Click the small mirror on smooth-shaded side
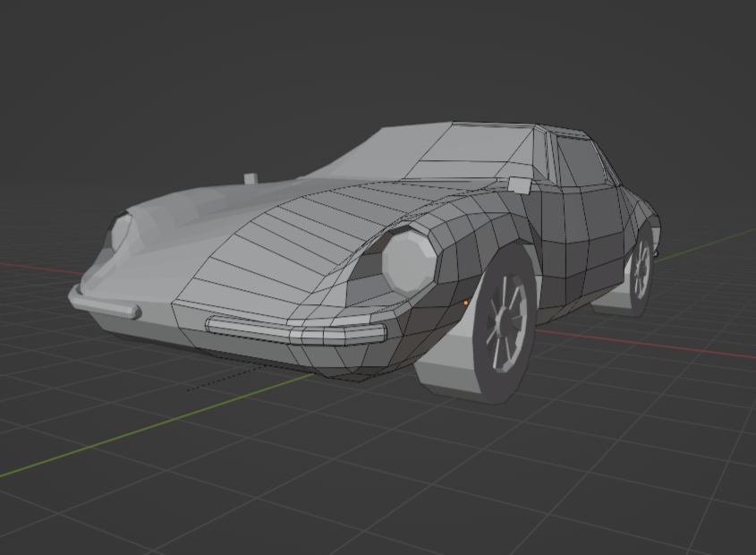The width and height of the screenshot is (756, 555). pyautogui.click(x=251, y=178)
